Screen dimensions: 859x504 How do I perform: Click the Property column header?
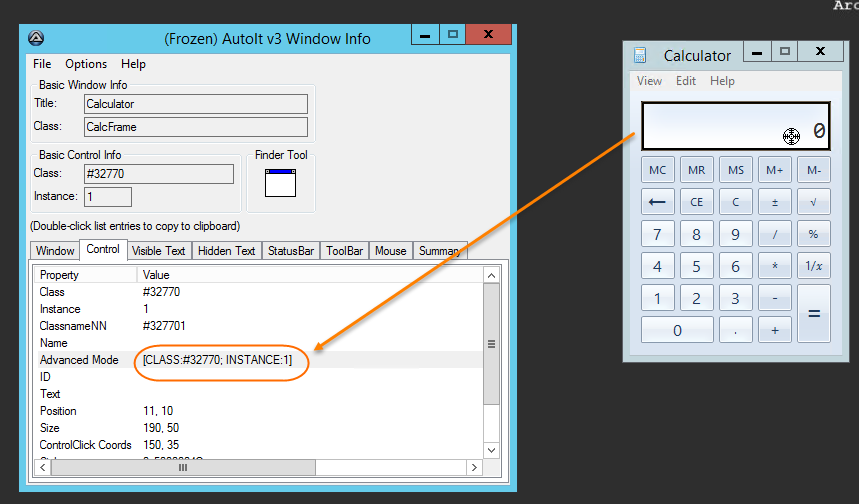[85, 275]
